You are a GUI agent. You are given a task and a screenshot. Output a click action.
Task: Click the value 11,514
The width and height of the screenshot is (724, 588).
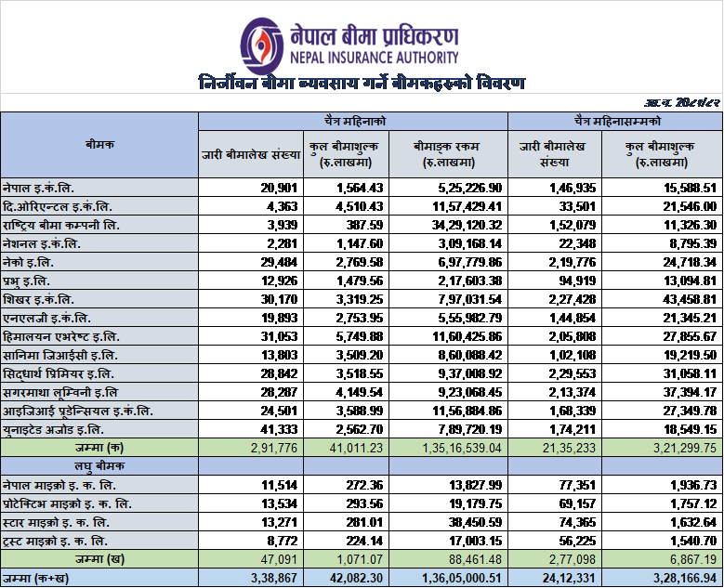point(279,485)
